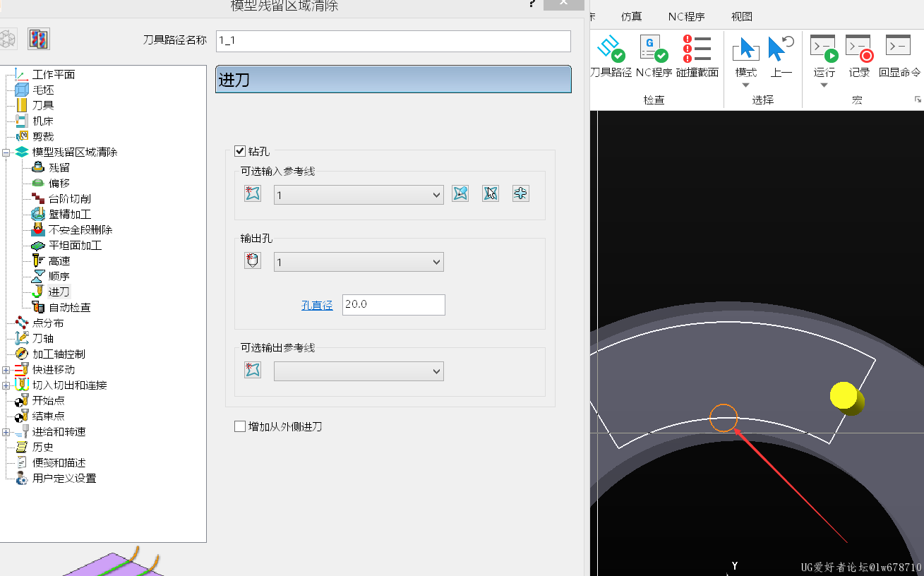Open 加工轴控制 icon
This screenshot has width=924, height=576.
coord(22,354)
